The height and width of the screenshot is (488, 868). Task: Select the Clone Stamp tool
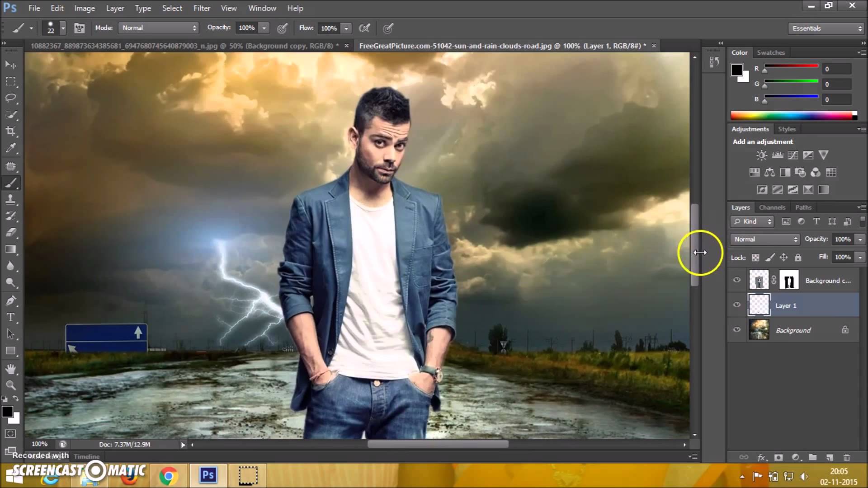pos(10,199)
